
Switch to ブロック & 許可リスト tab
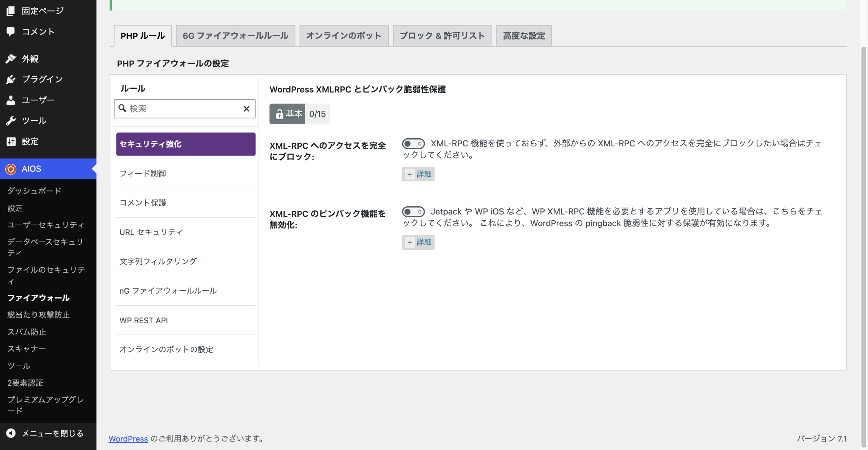click(442, 36)
